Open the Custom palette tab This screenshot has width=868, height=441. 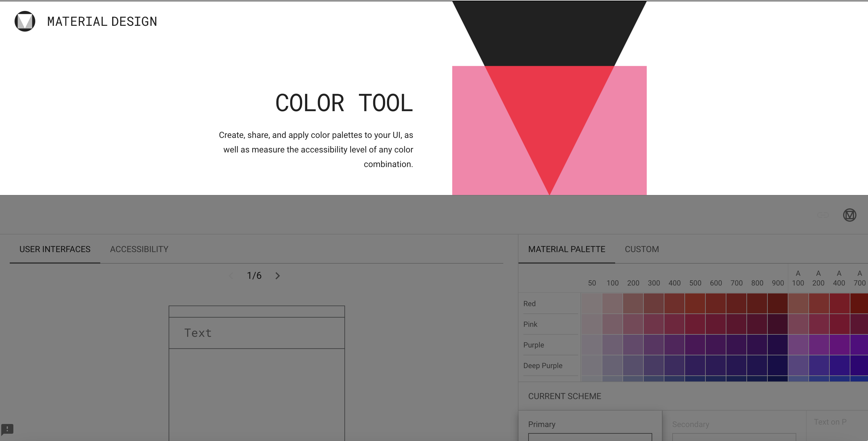tap(642, 249)
